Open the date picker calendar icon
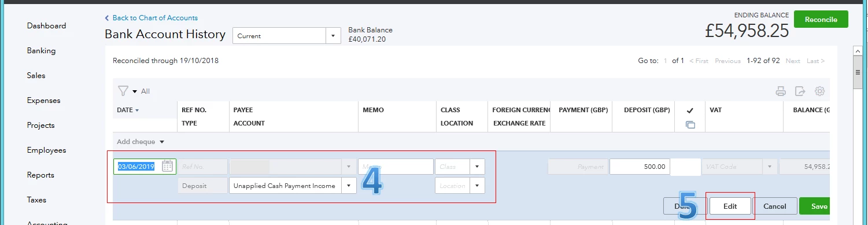Image resolution: width=868 pixels, height=225 pixels. tap(167, 167)
